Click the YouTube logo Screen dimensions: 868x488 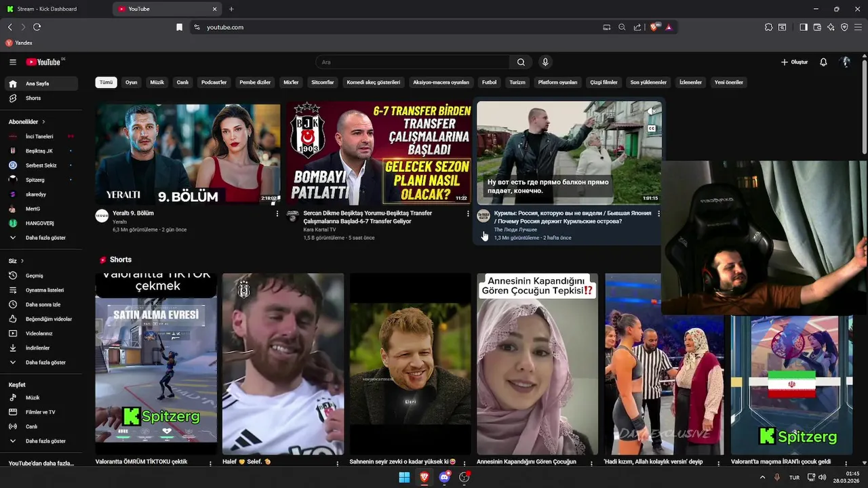point(45,62)
